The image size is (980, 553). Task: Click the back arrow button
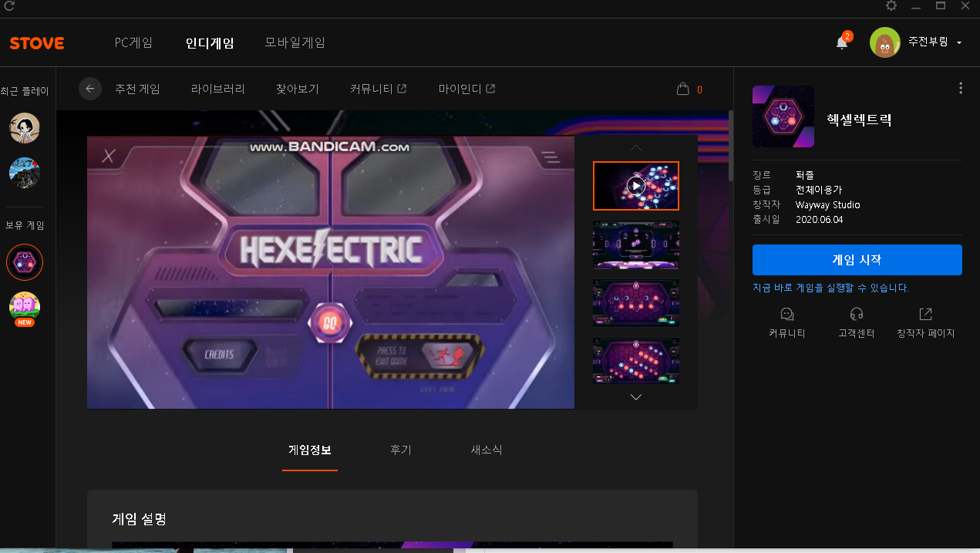coord(90,89)
